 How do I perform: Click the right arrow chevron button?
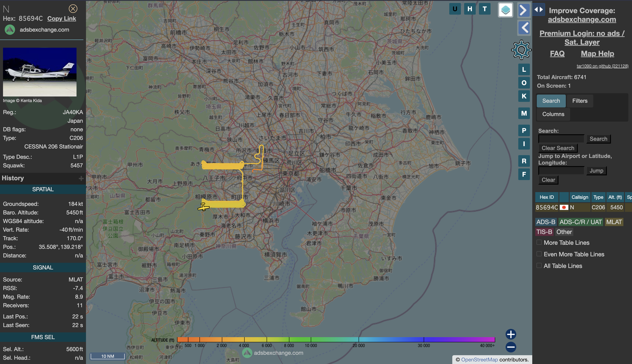click(524, 10)
